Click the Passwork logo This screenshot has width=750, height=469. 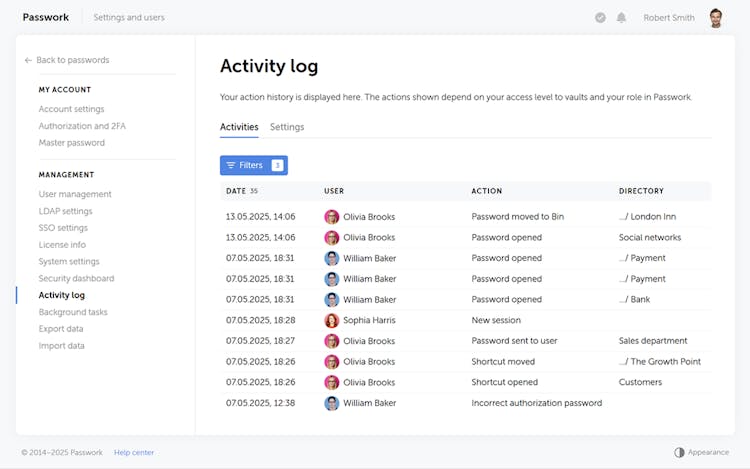pos(46,17)
